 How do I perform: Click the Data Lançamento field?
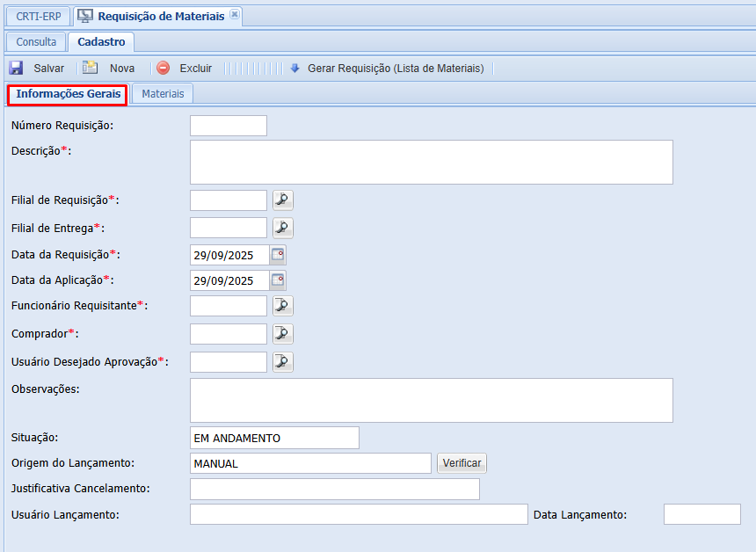702,514
